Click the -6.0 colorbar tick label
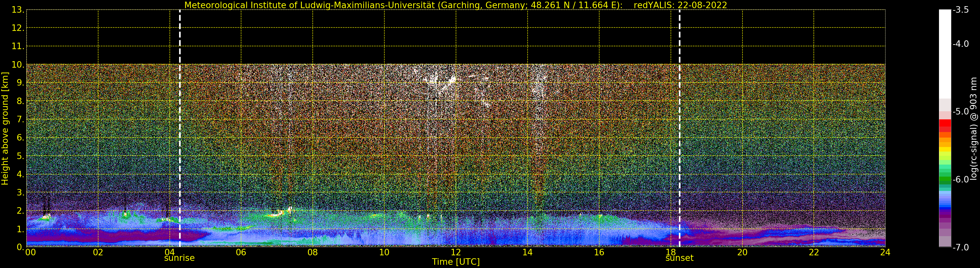Image resolution: width=980 pixels, height=268 pixels. (x=960, y=179)
